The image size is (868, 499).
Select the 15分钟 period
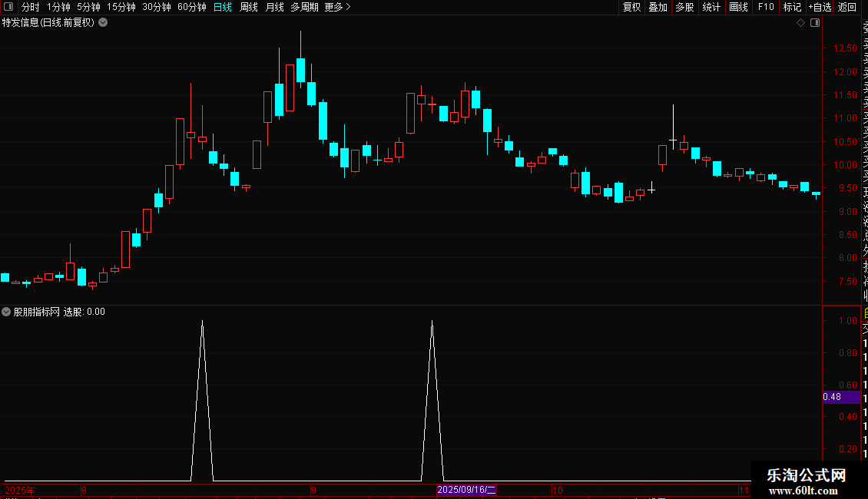(x=121, y=7)
